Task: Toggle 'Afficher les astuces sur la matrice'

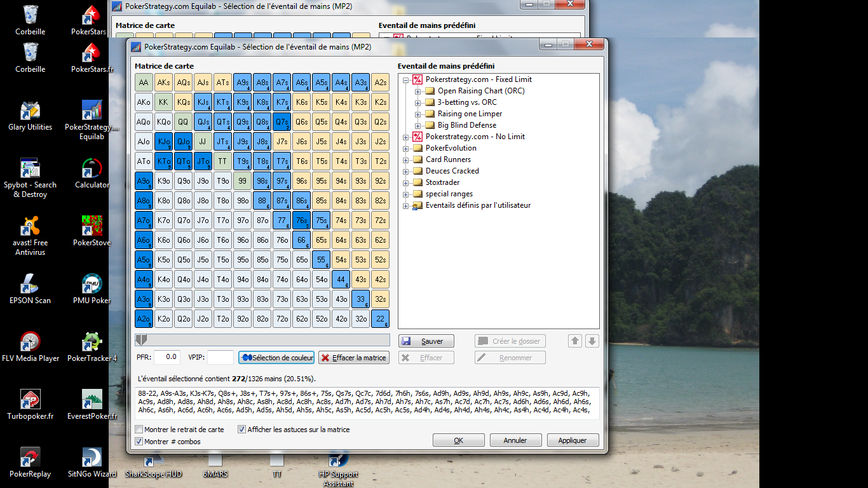Action: point(241,430)
